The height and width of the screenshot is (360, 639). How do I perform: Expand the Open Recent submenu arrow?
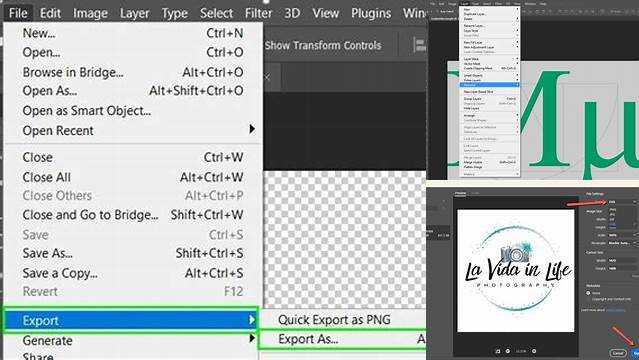(252, 129)
